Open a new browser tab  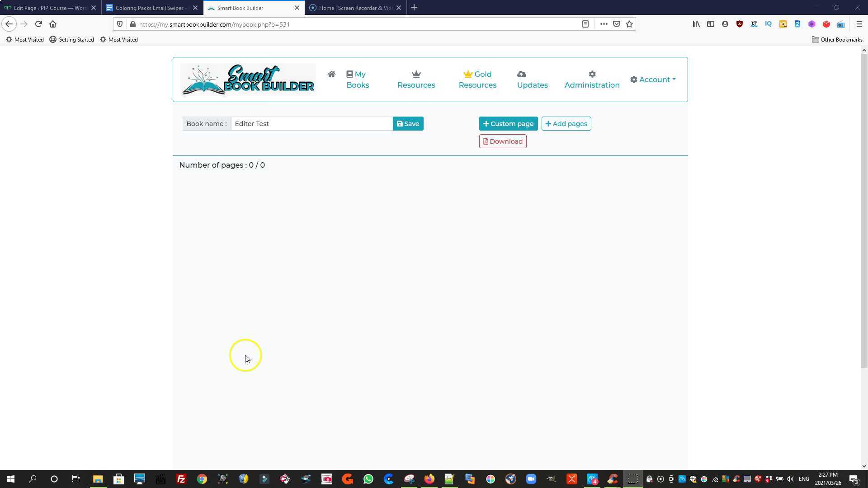click(414, 8)
